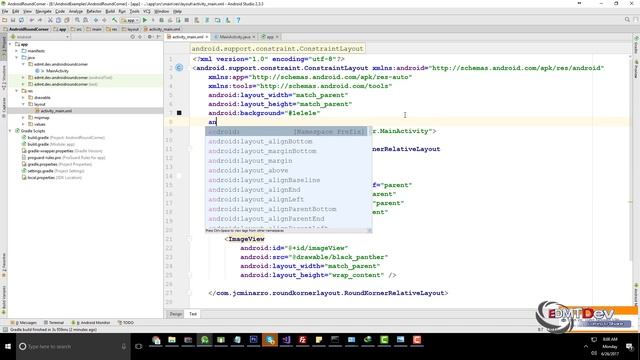This screenshot has width=640, height=360.
Task: Open the Android project view dropdown
Action: tap(40, 37)
